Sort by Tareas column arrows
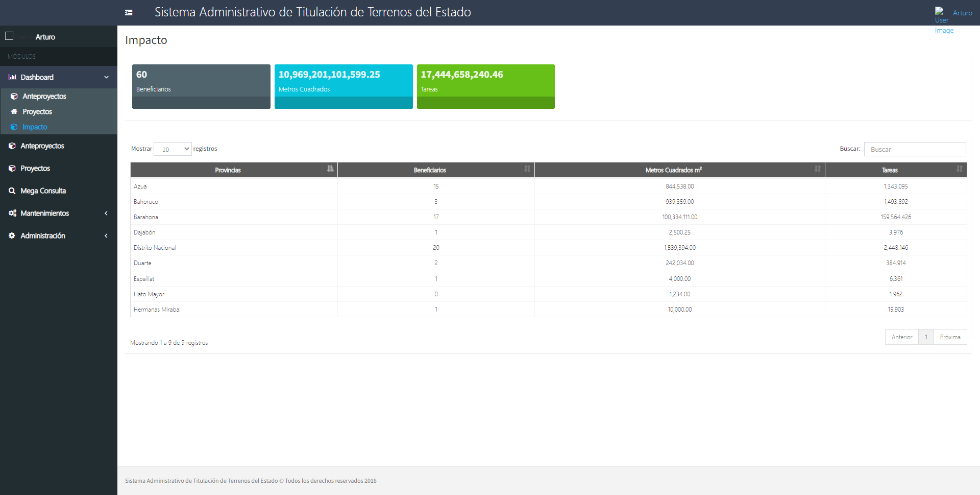Image resolution: width=980 pixels, height=495 pixels. click(x=959, y=169)
